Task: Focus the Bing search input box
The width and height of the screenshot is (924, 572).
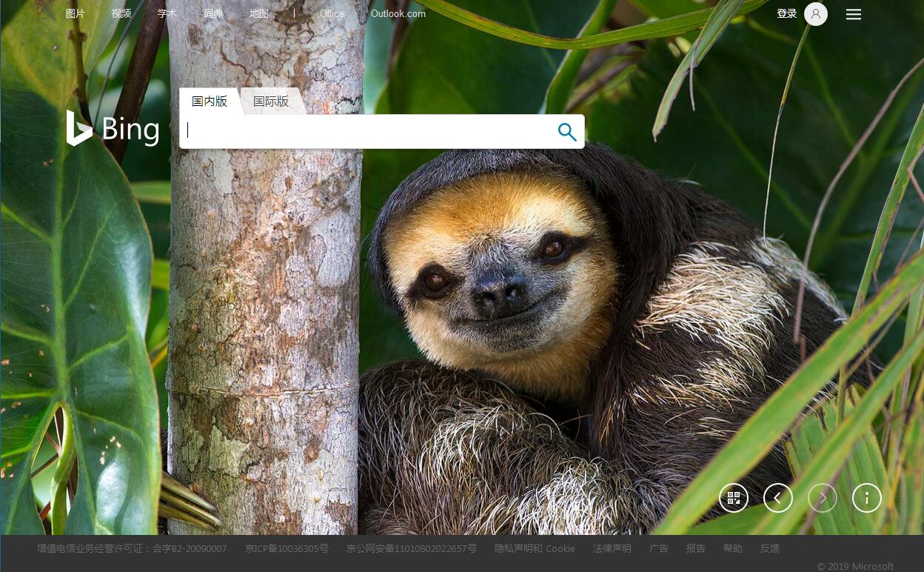Action: click(x=366, y=131)
